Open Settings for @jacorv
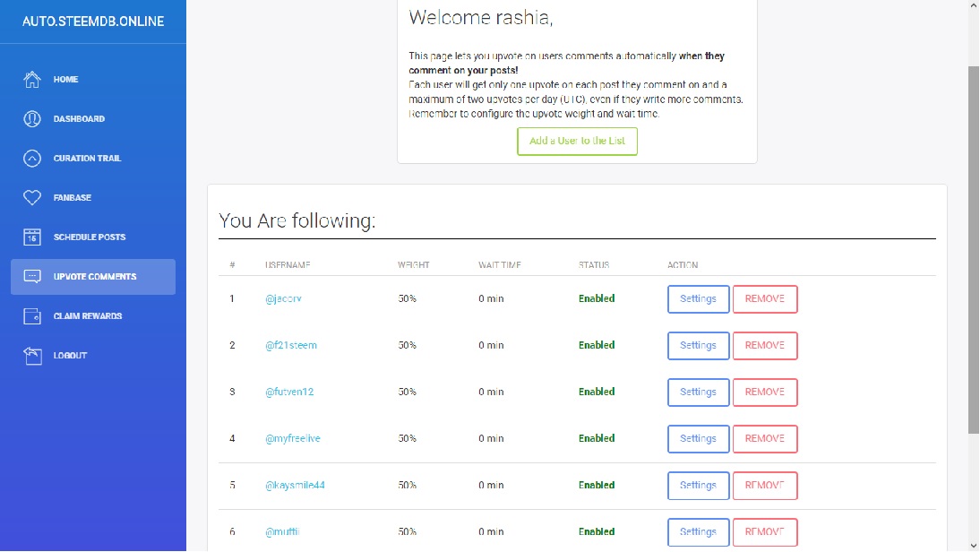The image size is (980, 552). pos(698,299)
